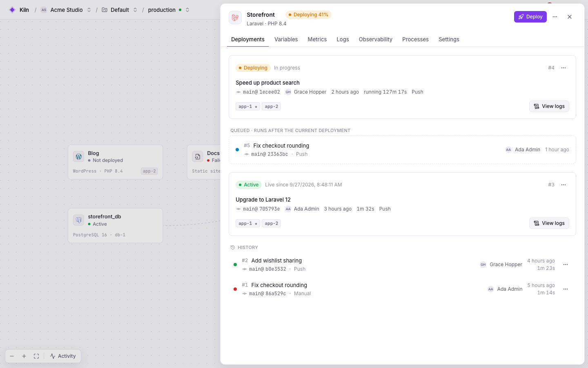The width and height of the screenshot is (588, 368).
Task: Click the purple Deploy button
Action: [x=530, y=17]
